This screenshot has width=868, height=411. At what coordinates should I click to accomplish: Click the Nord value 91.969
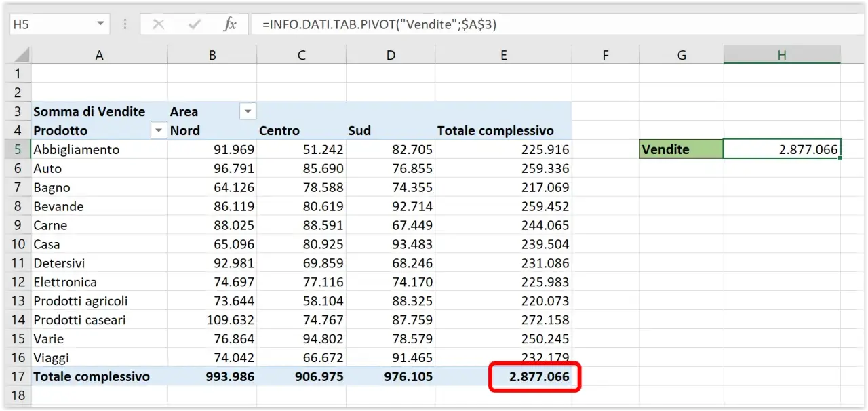[233, 149]
